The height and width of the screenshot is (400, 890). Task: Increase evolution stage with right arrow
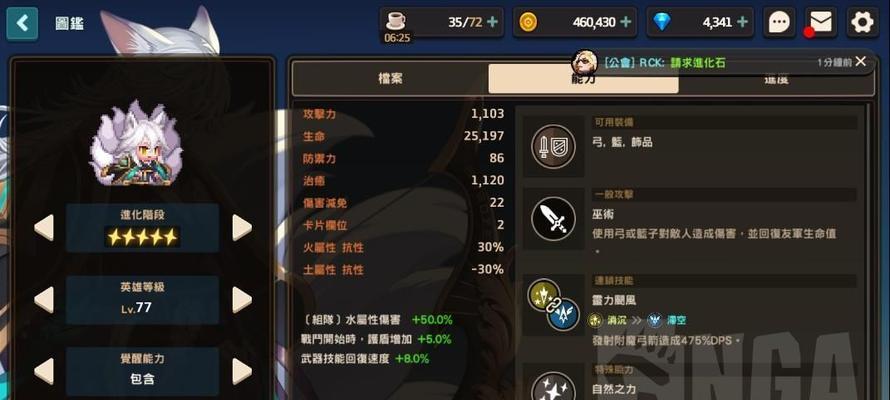point(242,228)
